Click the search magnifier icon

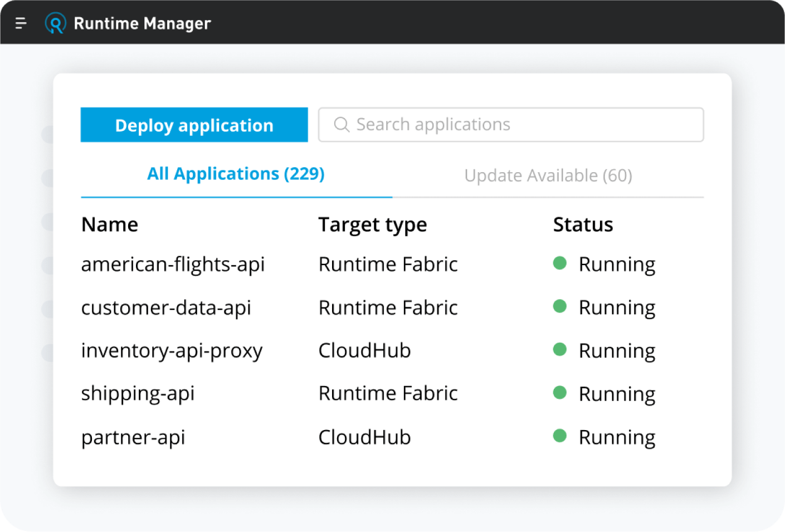[x=342, y=125]
